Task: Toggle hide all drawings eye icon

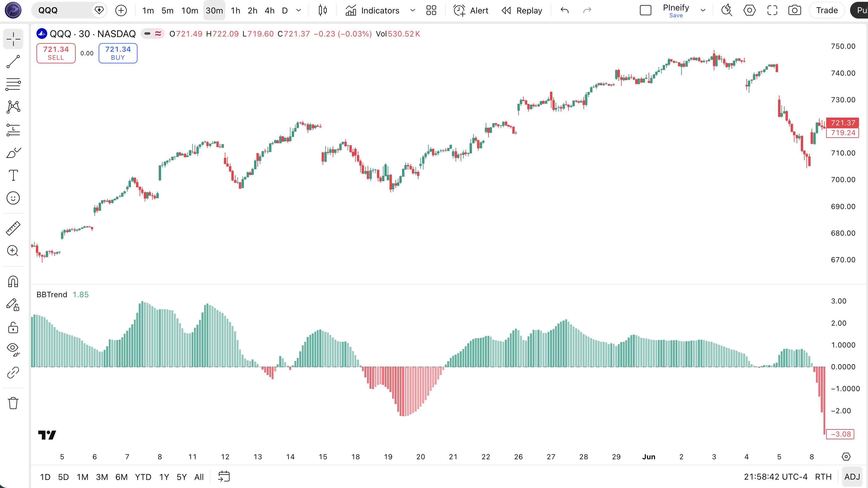Action: point(13,350)
